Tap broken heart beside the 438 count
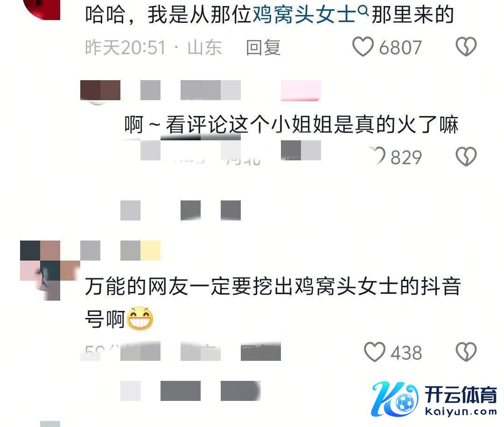This screenshot has width=504, height=427. point(466,352)
